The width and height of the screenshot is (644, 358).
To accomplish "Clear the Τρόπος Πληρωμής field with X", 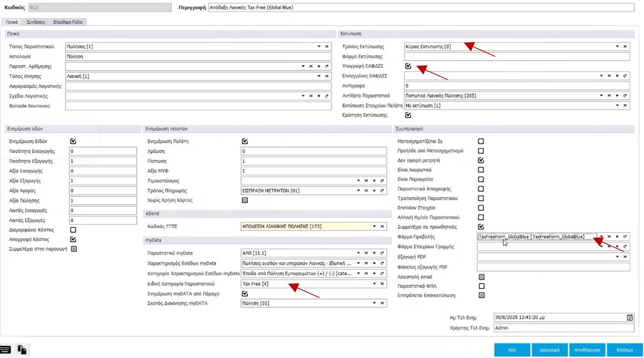I will [366, 191].
